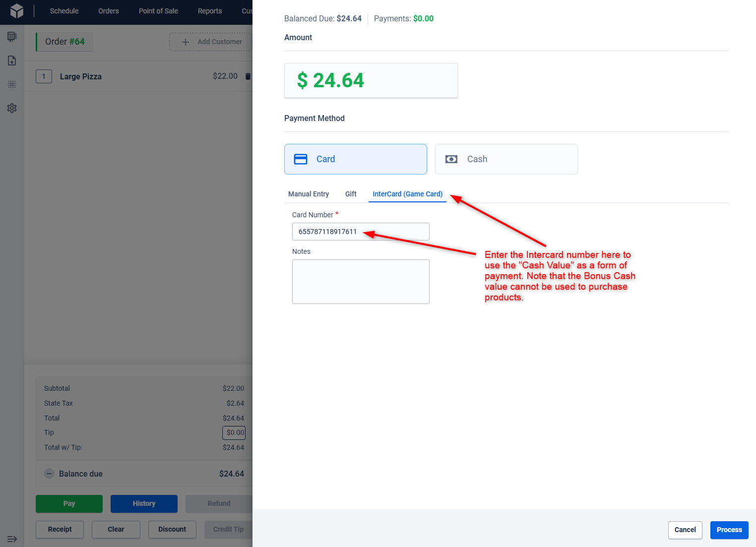Screen dimensions: 756x547
Task: Click the Process button
Action: click(729, 530)
